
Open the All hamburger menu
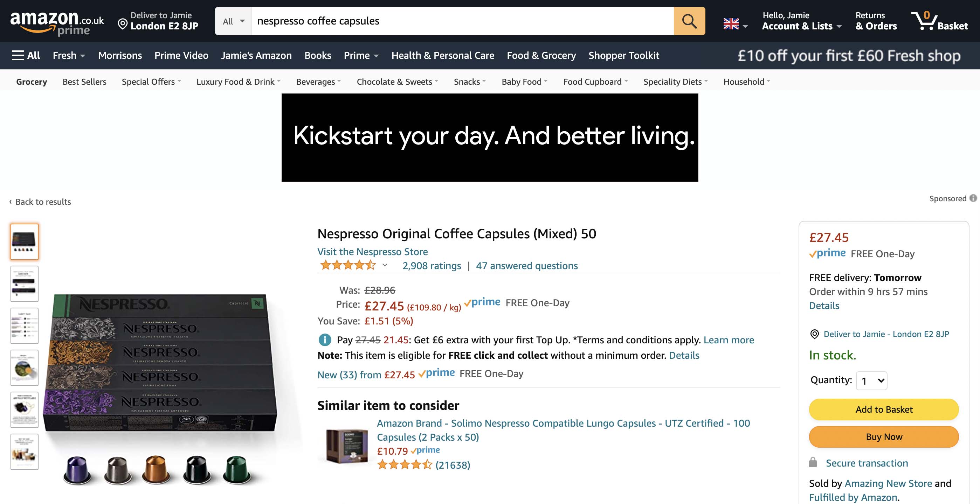[26, 56]
